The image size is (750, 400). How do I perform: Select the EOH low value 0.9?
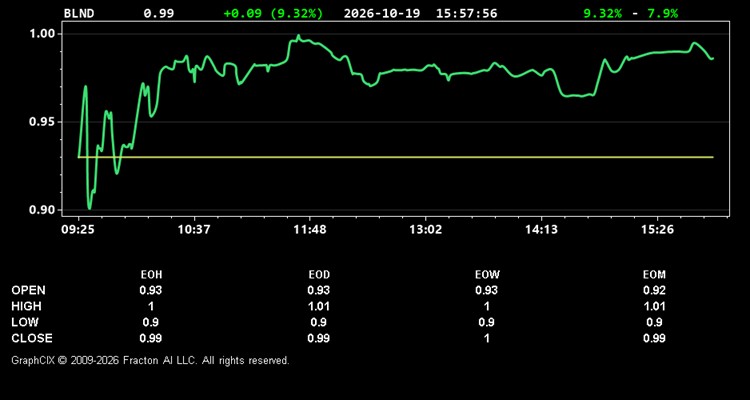pyautogui.click(x=151, y=322)
